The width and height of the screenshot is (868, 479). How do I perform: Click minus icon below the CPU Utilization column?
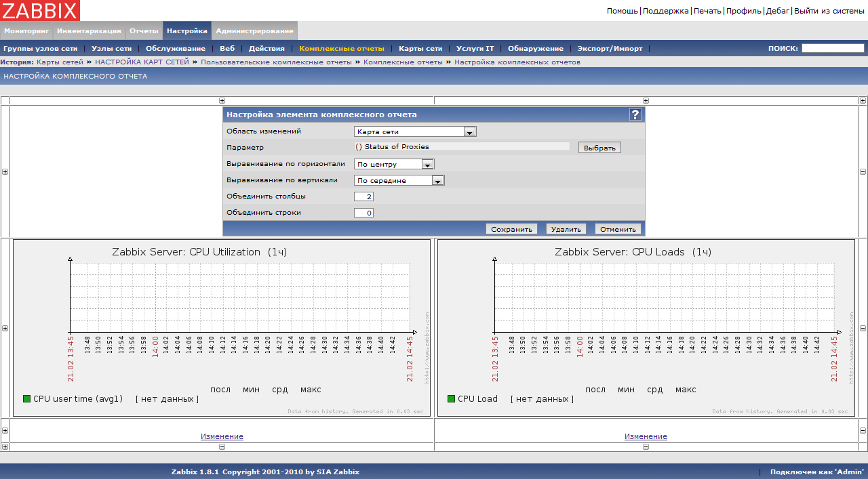pos(222,446)
